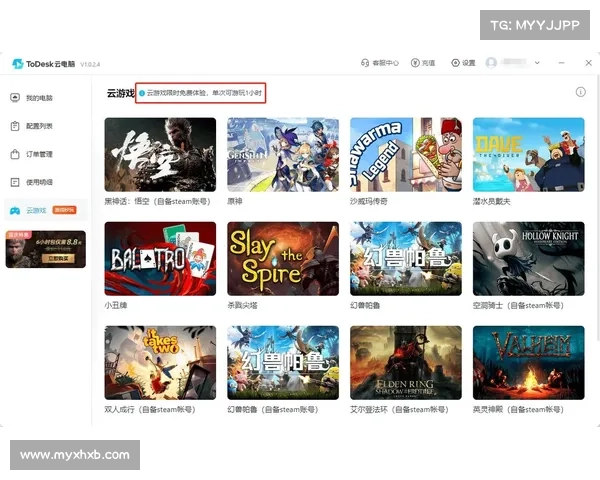Open 订单管理 sidebar menu item

pyautogui.click(x=46, y=154)
